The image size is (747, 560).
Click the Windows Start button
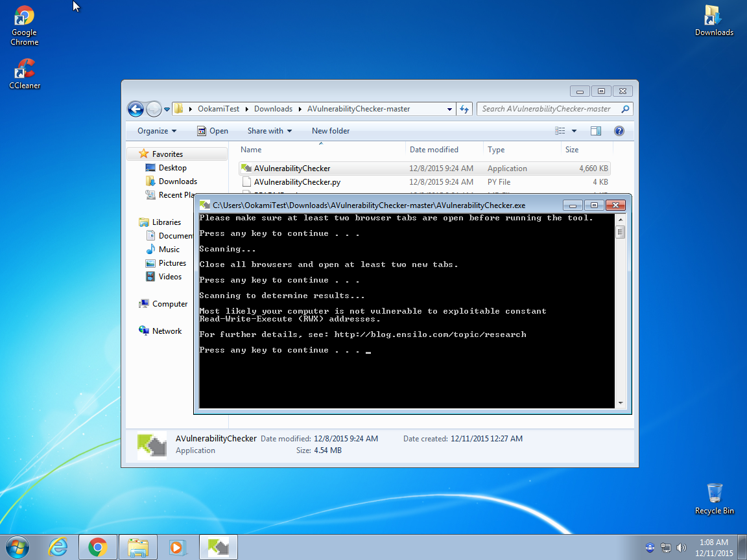pyautogui.click(x=18, y=547)
